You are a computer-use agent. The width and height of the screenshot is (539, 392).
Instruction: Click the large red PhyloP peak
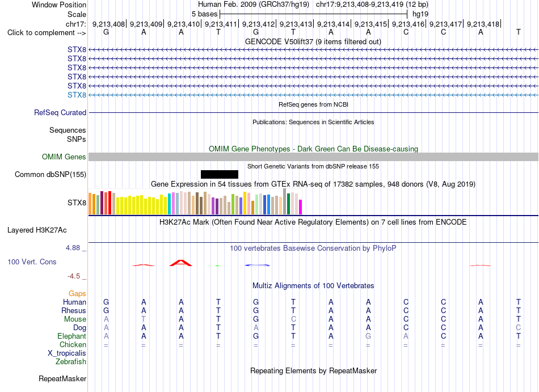(181, 263)
